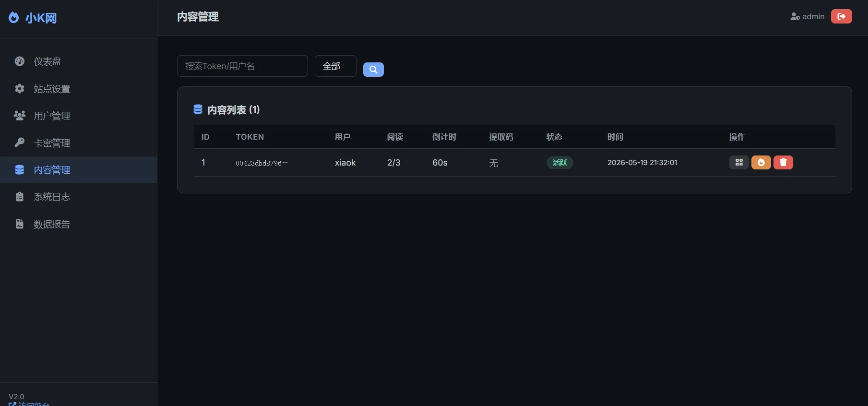Open 卡密管理 in the sidebar
This screenshot has height=406, width=868.
point(78,143)
